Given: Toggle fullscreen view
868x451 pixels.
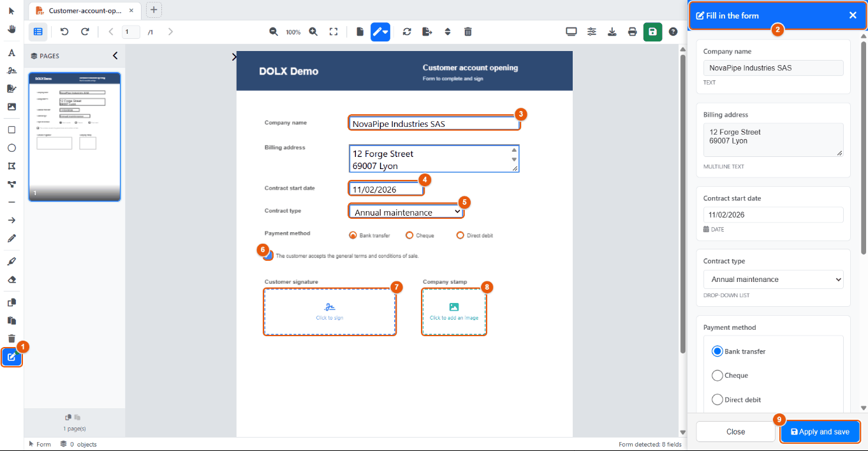Looking at the screenshot, I should pos(334,32).
